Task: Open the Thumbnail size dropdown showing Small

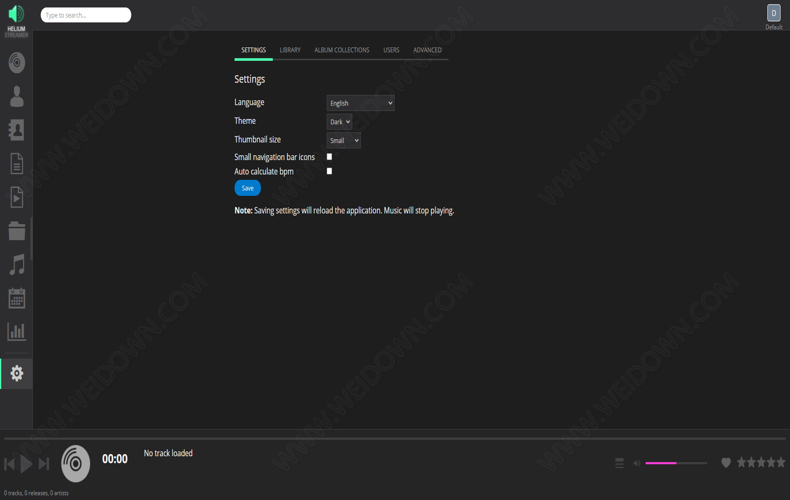Action: tap(344, 140)
